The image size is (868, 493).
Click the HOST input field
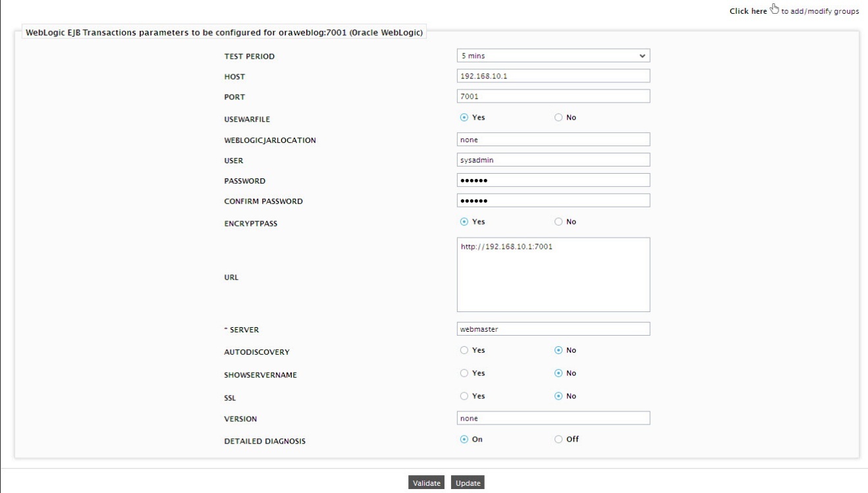[553, 76]
